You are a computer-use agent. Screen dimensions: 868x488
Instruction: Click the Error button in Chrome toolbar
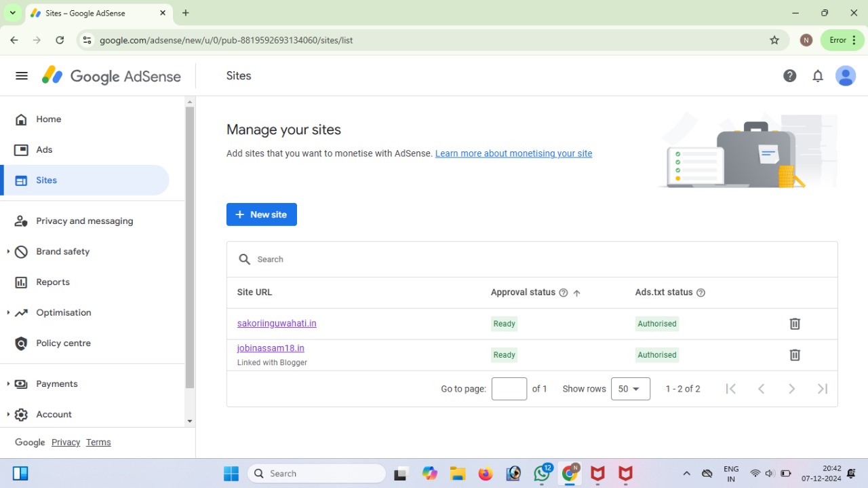842,40
